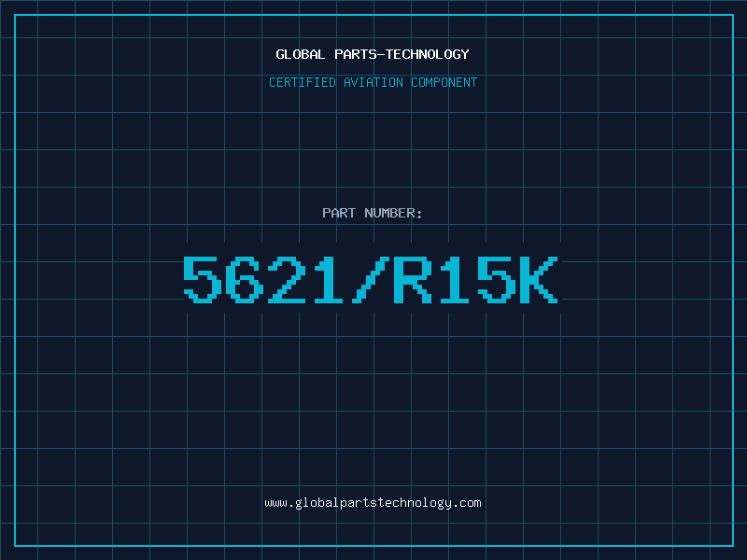This screenshot has height=560, width=747.
Task: Click the leading 5 of the part number
Action: (202, 280)
